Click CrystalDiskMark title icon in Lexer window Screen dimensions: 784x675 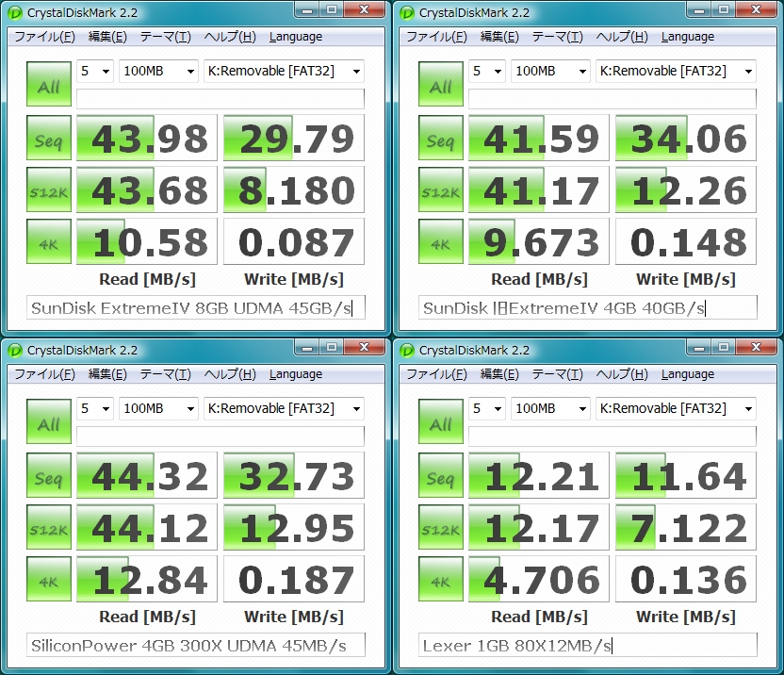407,351
